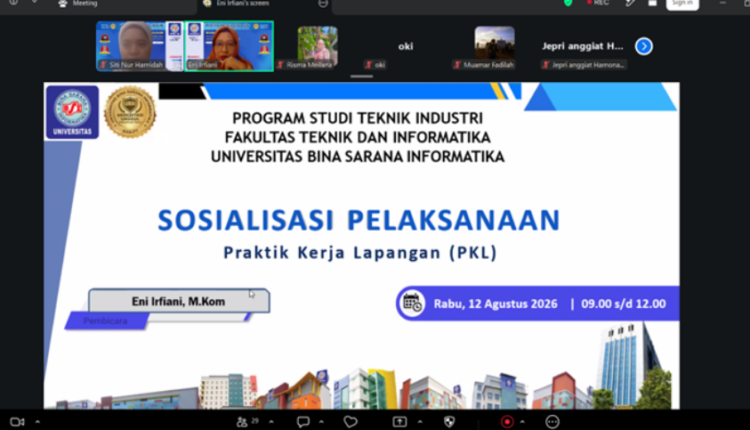Image resolution: width=750 pixels, height=430 pixels.
Task: Click the Sign in button
Action: [x=682, y=3]
